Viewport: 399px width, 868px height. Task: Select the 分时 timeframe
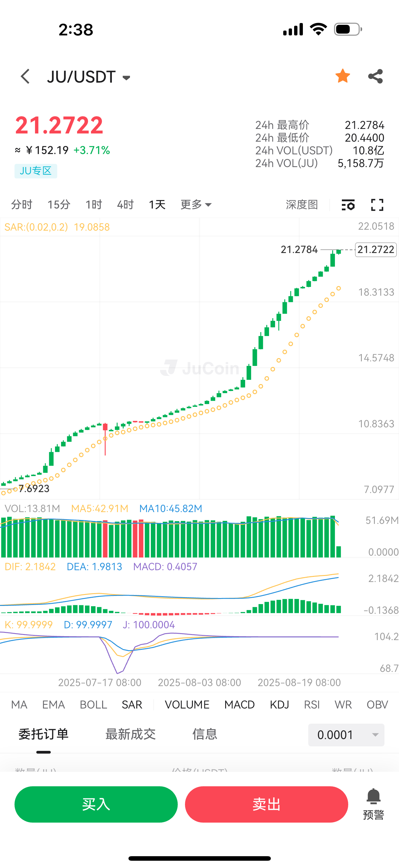(x=21, y=205)
